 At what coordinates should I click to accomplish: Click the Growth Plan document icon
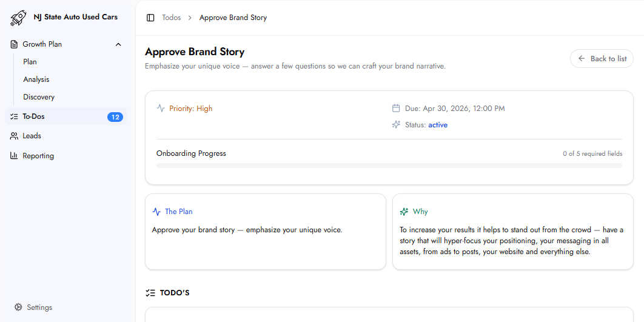point(15,44)
